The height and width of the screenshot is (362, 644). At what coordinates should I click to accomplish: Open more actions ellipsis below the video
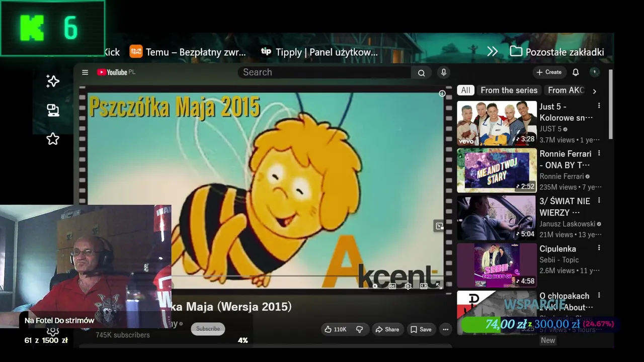click(x=445, y=329)
